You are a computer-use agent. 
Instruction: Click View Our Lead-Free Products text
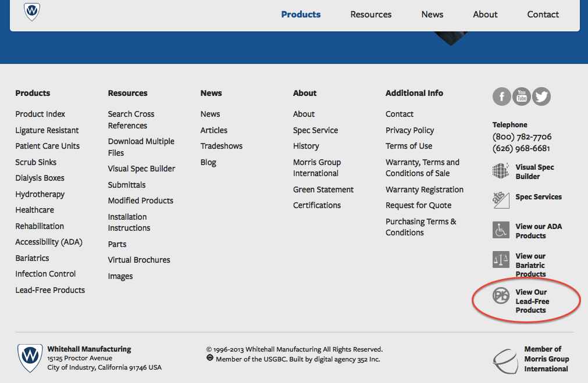[x=532, y=301]
